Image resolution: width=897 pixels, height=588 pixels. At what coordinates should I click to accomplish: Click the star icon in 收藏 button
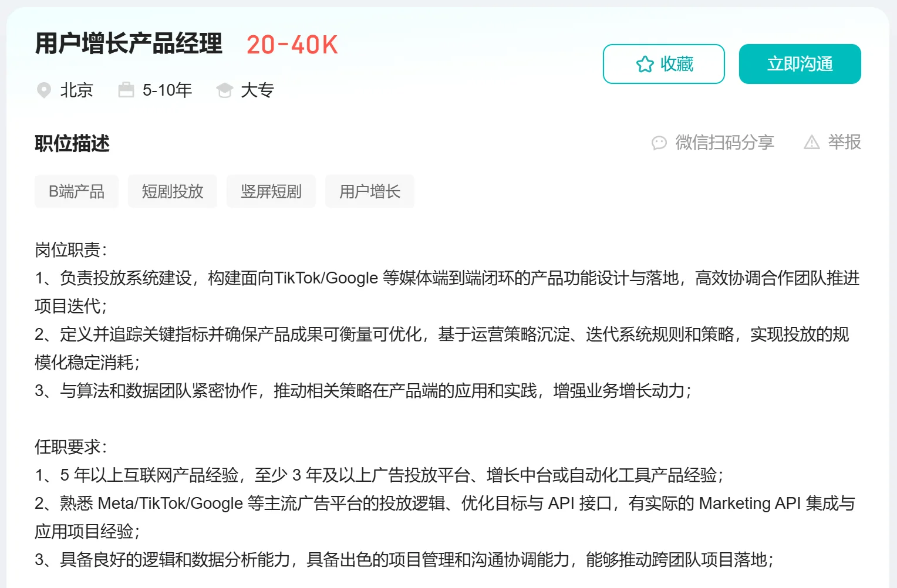tap(645, 64)
